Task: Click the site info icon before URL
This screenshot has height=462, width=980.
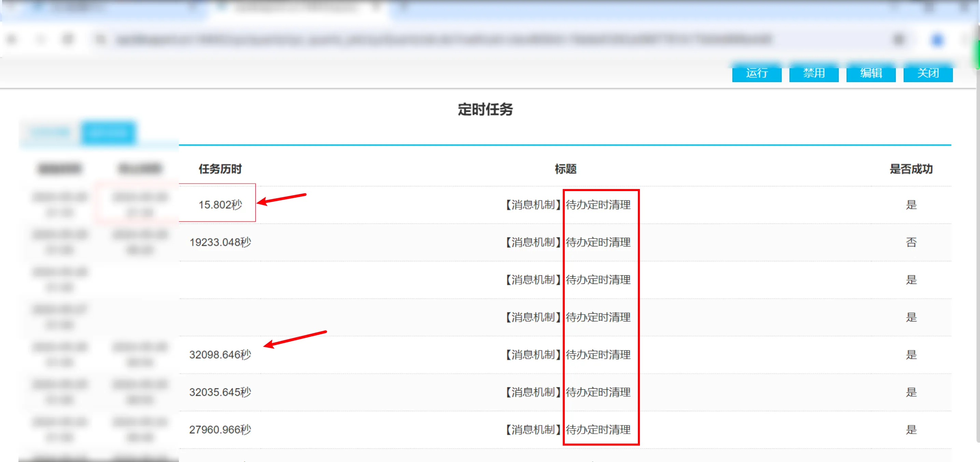Action: tap(101, 39)
